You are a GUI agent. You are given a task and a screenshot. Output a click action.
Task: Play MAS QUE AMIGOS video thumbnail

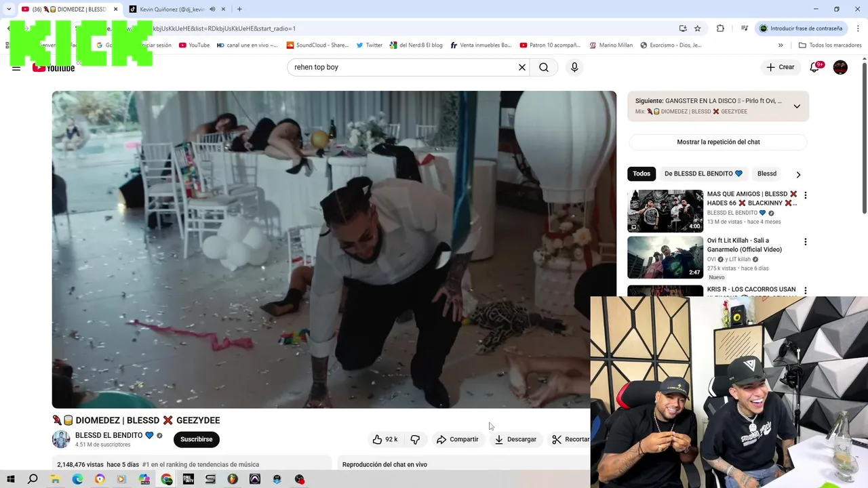point(665,211)
